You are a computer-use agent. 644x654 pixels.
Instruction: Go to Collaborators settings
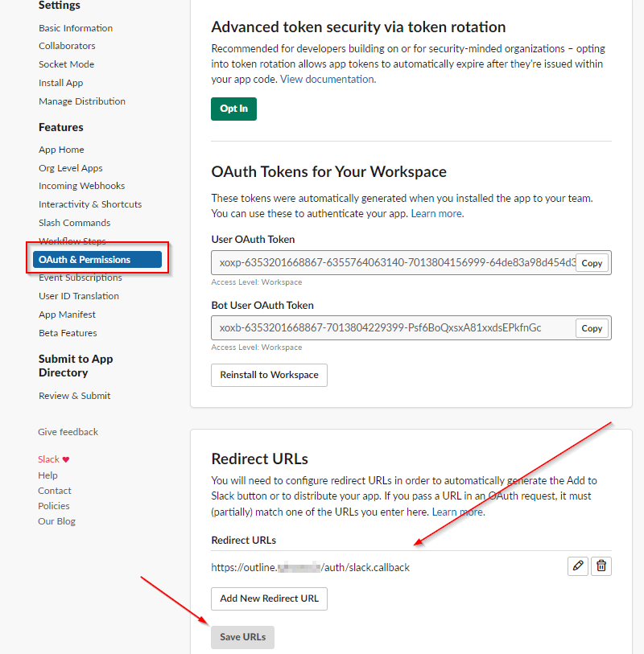coord(67,46)
